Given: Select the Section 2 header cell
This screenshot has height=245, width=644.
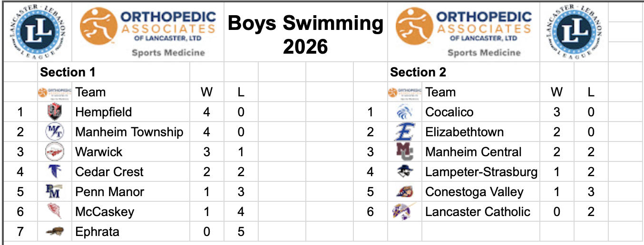Looking at the screenshot, I should point(418,72).
